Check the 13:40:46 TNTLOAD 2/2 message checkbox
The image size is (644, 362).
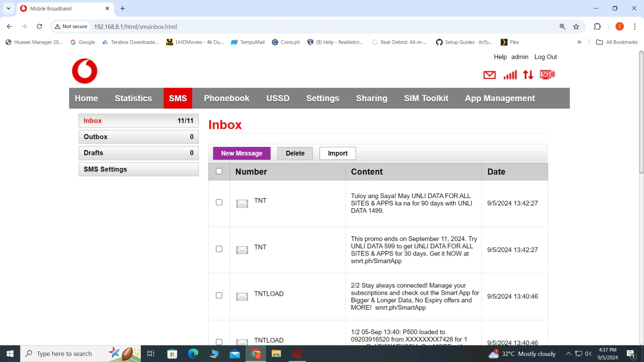219,296
